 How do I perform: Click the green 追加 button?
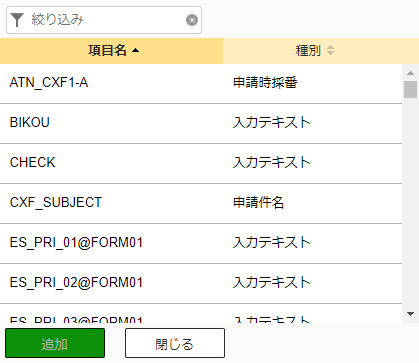pos(55,343)
